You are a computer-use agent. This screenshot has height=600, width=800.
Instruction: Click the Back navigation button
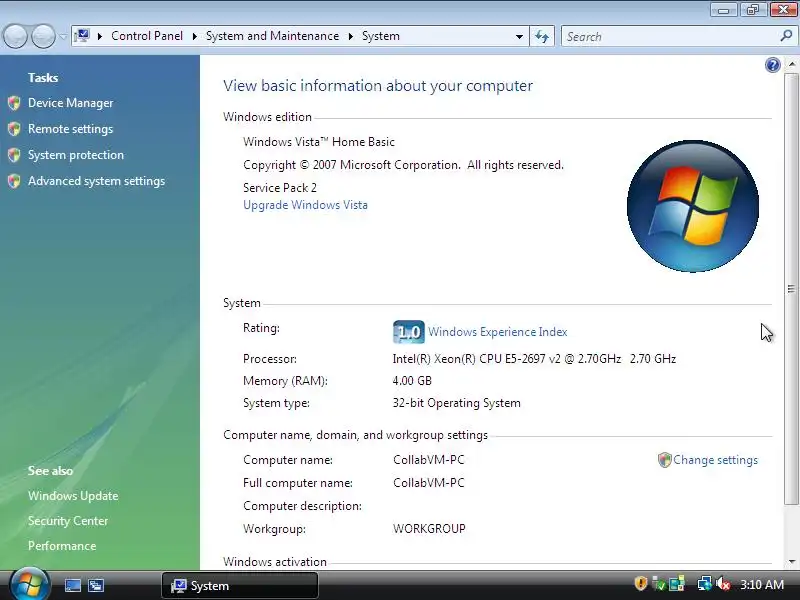[x=15, y=37]
